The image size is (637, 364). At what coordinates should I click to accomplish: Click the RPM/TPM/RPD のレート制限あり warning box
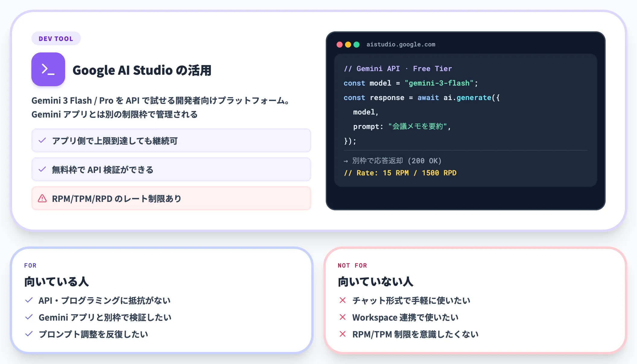point(171,198)
